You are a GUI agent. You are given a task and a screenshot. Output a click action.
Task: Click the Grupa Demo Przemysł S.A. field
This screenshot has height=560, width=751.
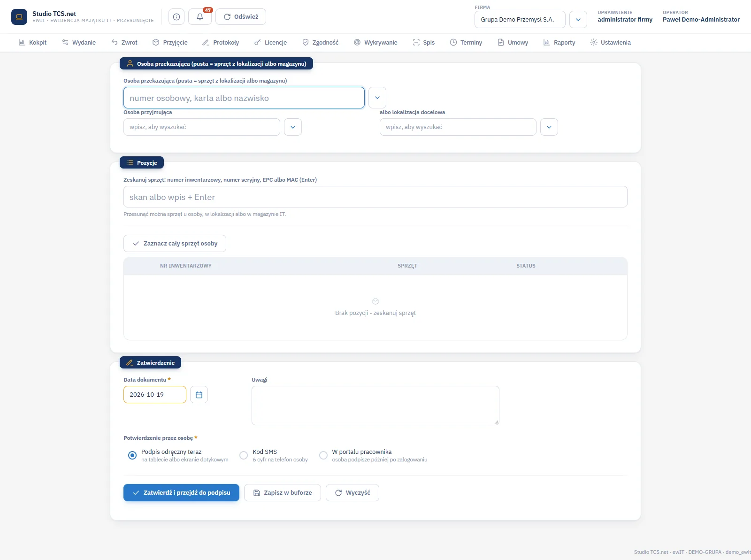[x=520, y=20]
